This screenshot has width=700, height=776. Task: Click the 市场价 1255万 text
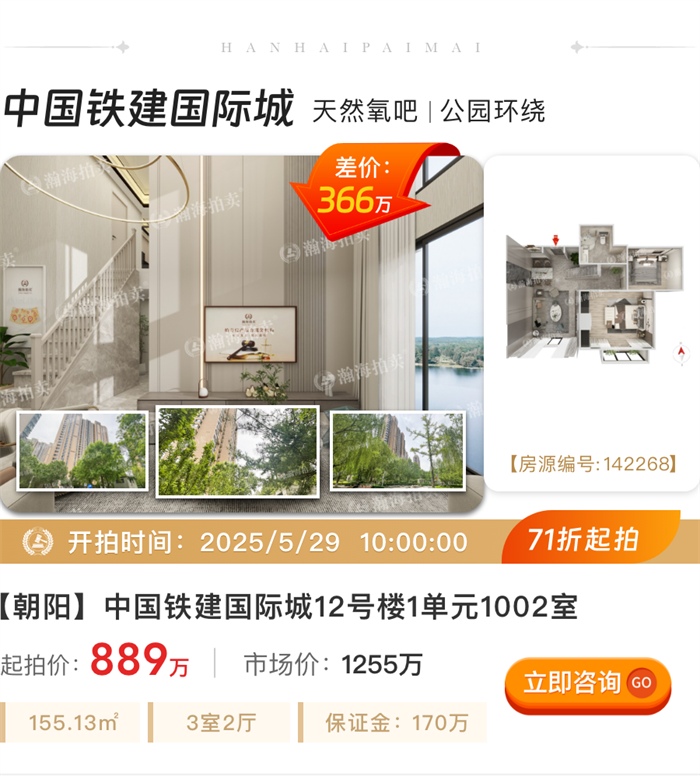(x=333, y=664)
